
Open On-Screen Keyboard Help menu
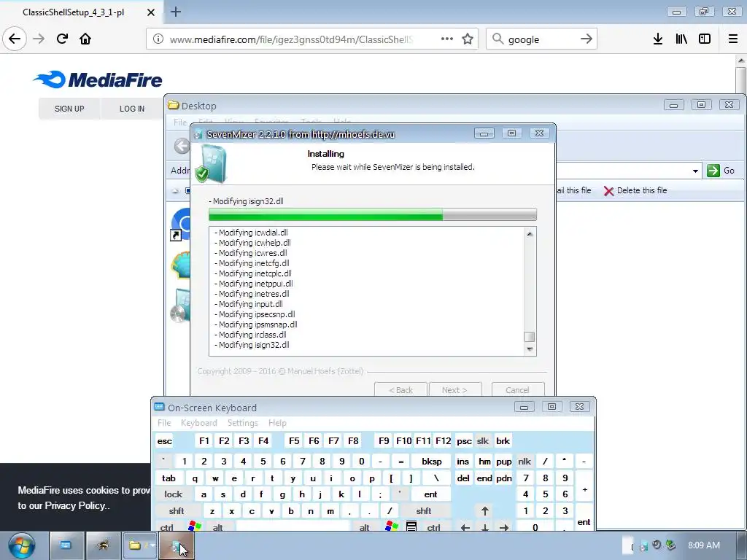click(x=277, y=423)
